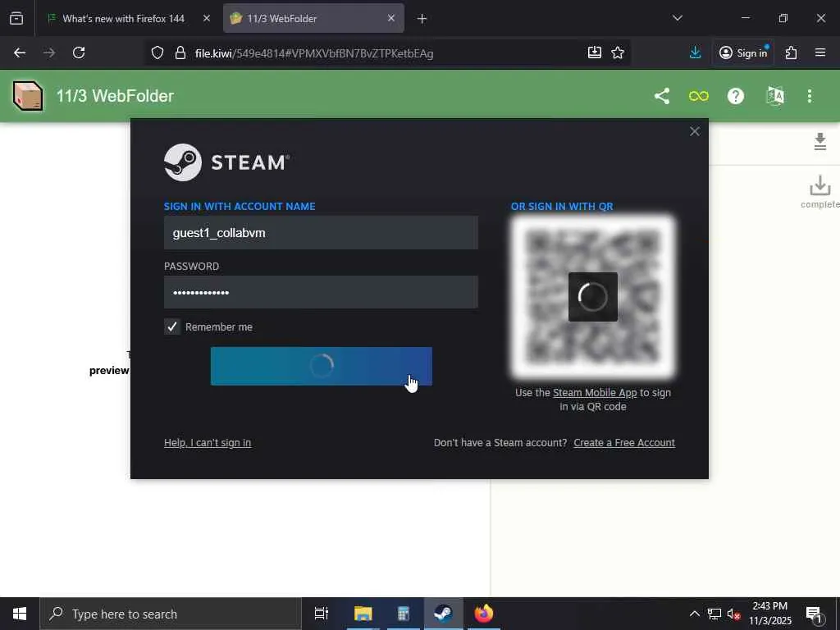Click the loading Sign in button
Viewport: 840px width, 630px height.
pyautogui.click(x=322, y=367)
